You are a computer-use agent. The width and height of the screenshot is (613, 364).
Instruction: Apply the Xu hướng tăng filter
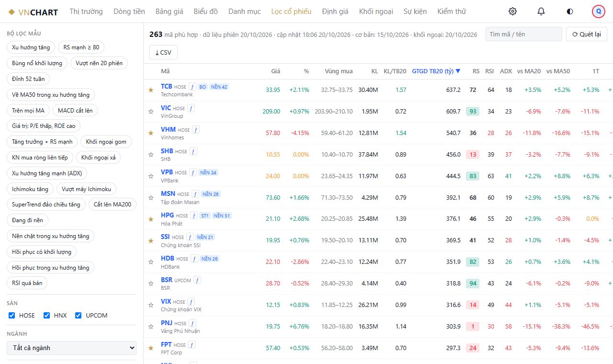[31, 47]
